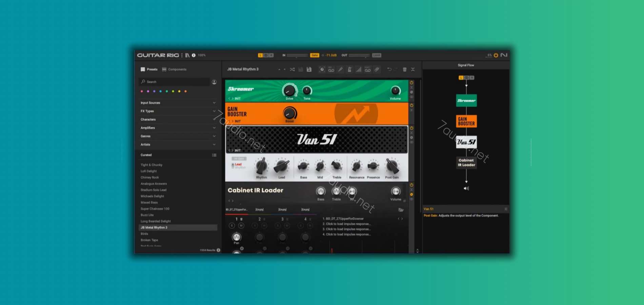Viewport: 644px width, 305px height.
Task: Expand the Amplifiers filter
Action: pos(178,128)
